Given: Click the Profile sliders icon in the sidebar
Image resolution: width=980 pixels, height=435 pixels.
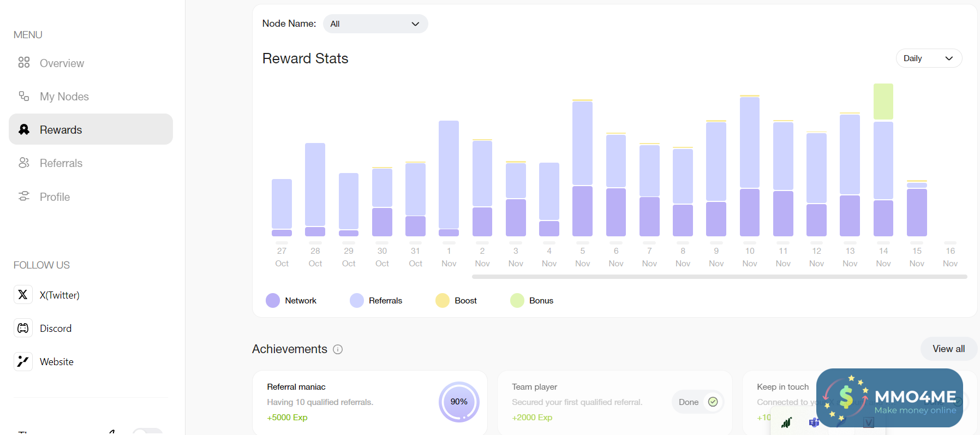Looking at the screenshot, I should pos(24,196).
